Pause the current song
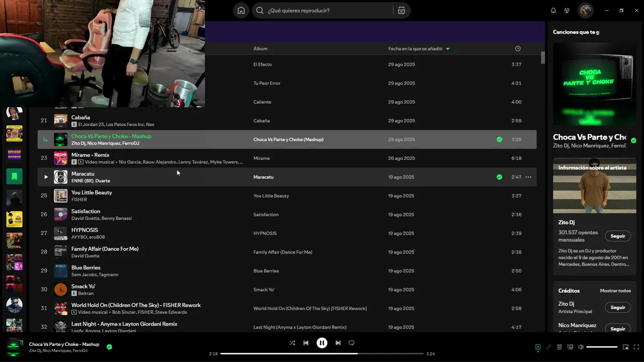The width and height of the screenshot is (644, 362). pyautogui.click(x=322, y=343)
